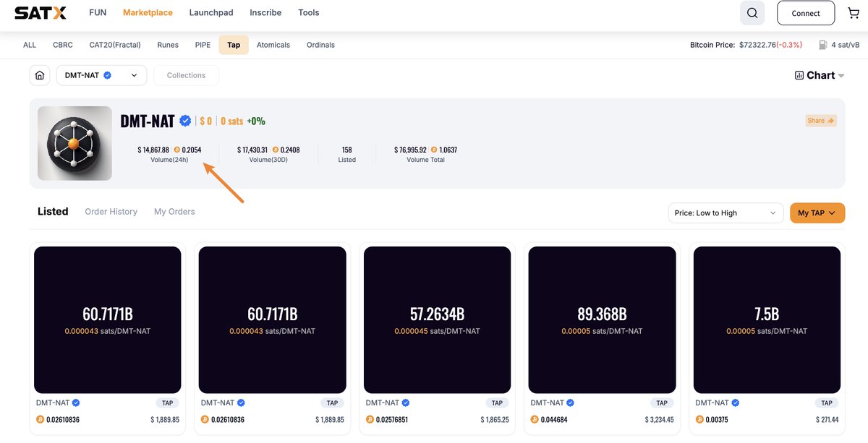Switch to the Order History tab

tap(111, 212)
